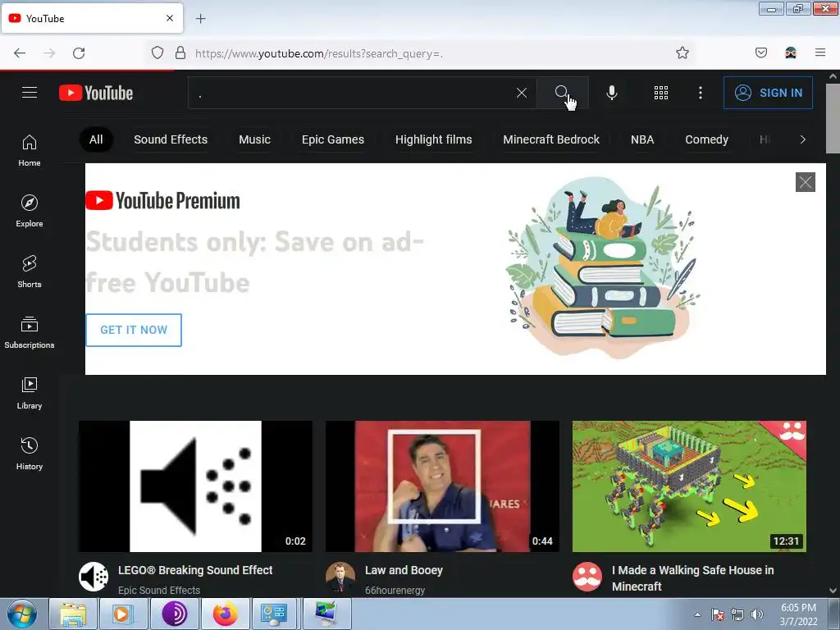Open History in sidebar
The width and height of the screenshot is (840, 630).
[x=30, y=454]
